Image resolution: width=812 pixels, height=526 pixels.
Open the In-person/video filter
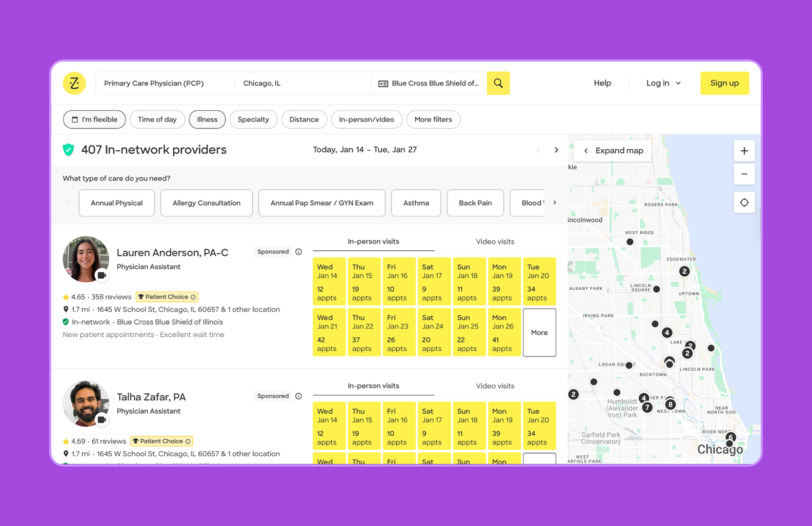367,119
